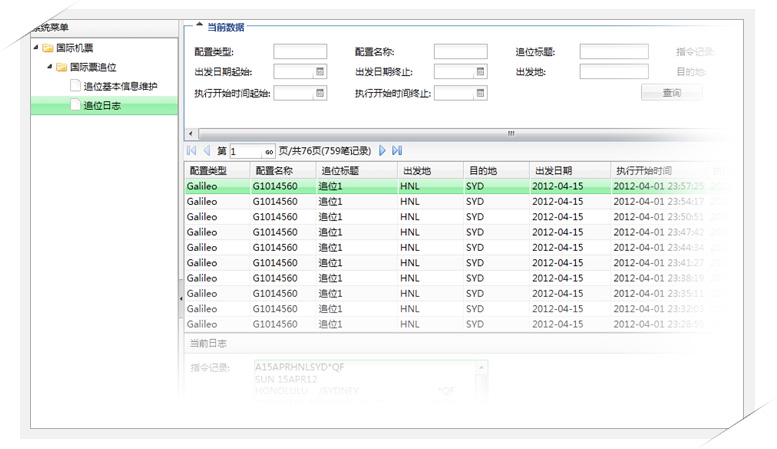This screenshot has height=449, width=777.
Task: Select row with time 2012-04-01 23:38:19
Action: (458, 279)
